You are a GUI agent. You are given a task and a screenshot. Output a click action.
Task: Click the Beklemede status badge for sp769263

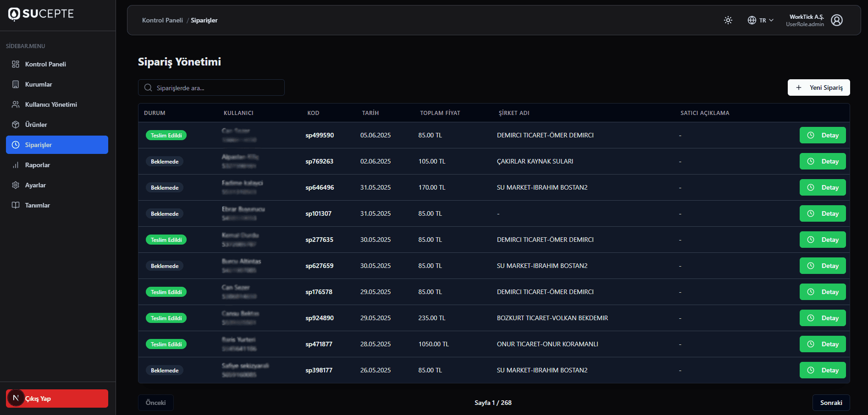coord(165,161)
